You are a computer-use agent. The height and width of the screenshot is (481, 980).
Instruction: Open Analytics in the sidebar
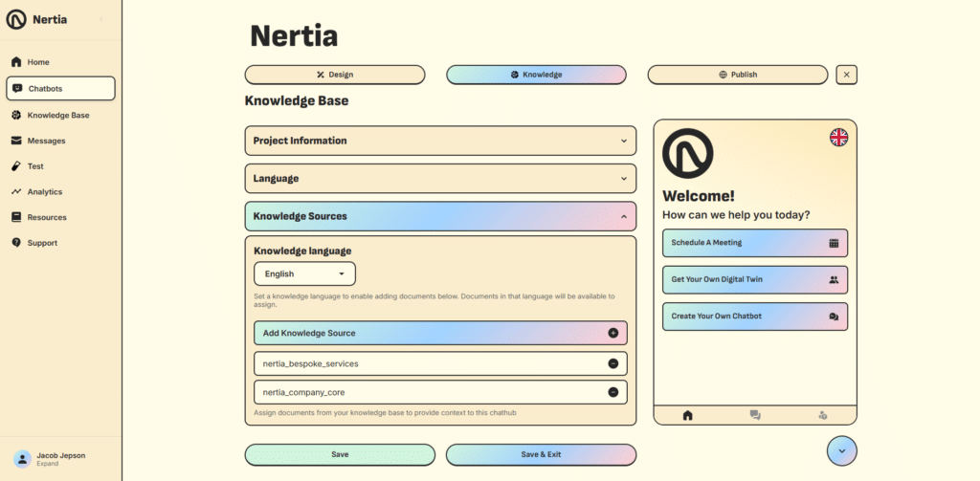(x=60, y=192)
